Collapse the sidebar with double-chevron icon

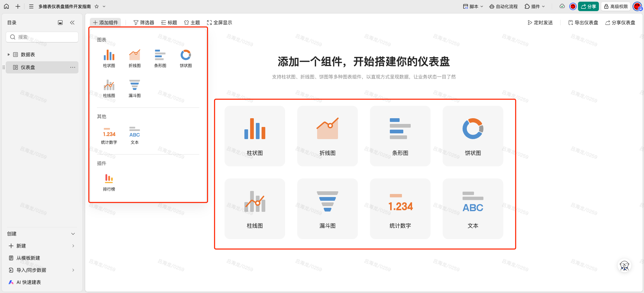[72, 23]
